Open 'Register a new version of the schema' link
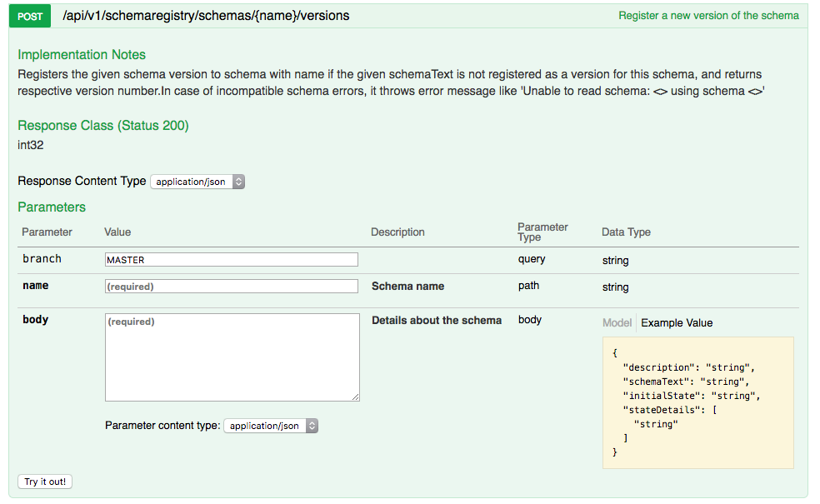The height and width of the screenshot is (504, 820). coord(707,15)
